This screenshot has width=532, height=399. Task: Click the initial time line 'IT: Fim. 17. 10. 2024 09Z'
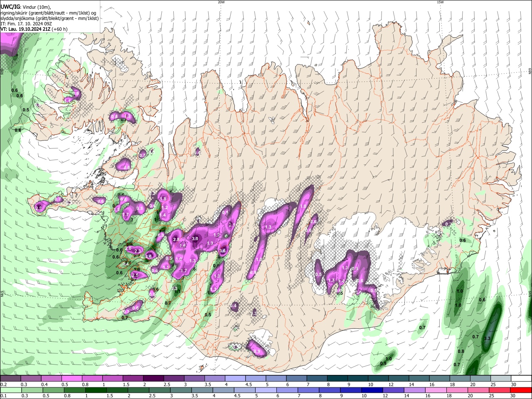(x=26, y=24)
